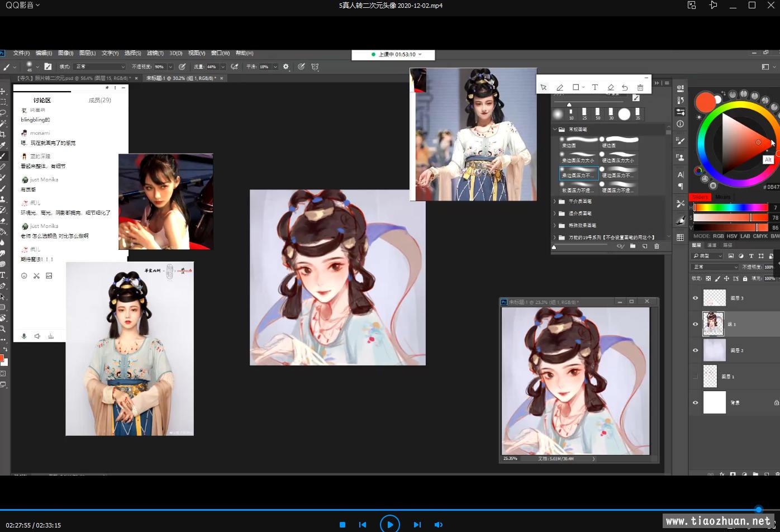
Task: Click the undo arrow in annotation toolbar
Action: click(x=625, y=87)
